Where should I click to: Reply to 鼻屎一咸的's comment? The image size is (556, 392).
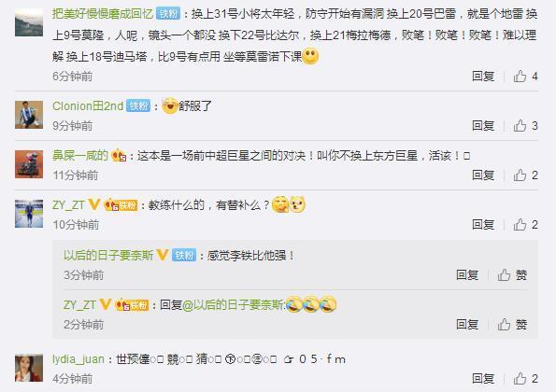tap(483, 175)
